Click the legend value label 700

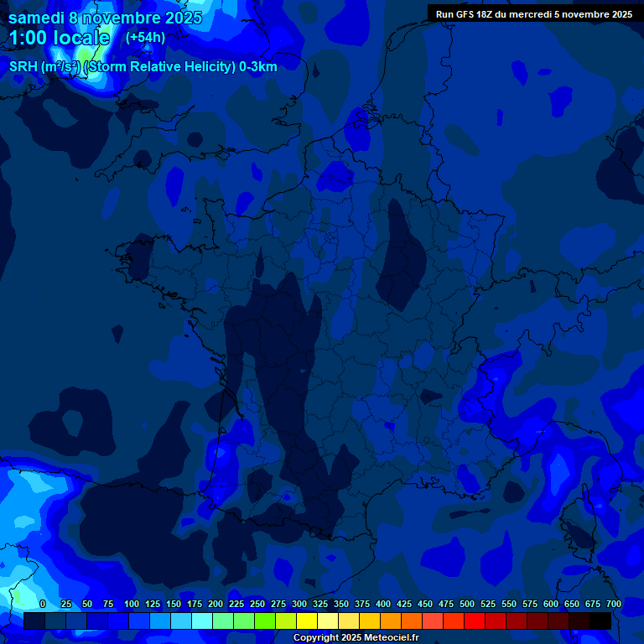(613, 604)
